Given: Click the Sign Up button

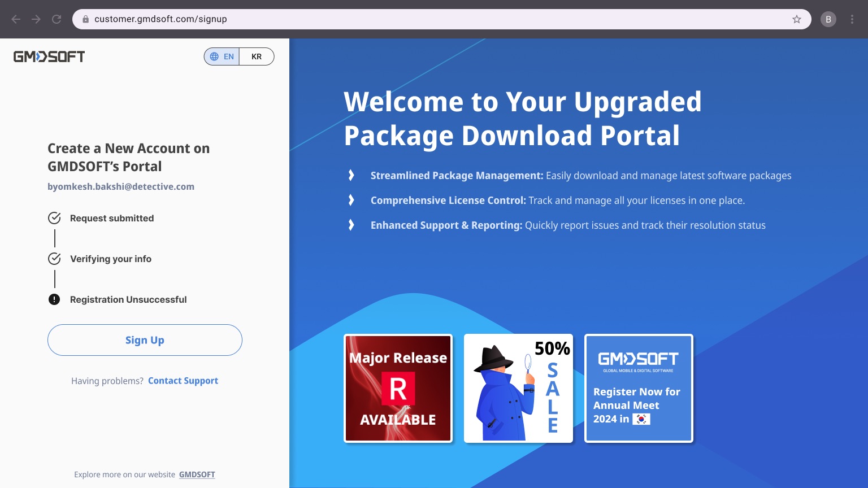Looking at the screenshot, I should [145, 340].
